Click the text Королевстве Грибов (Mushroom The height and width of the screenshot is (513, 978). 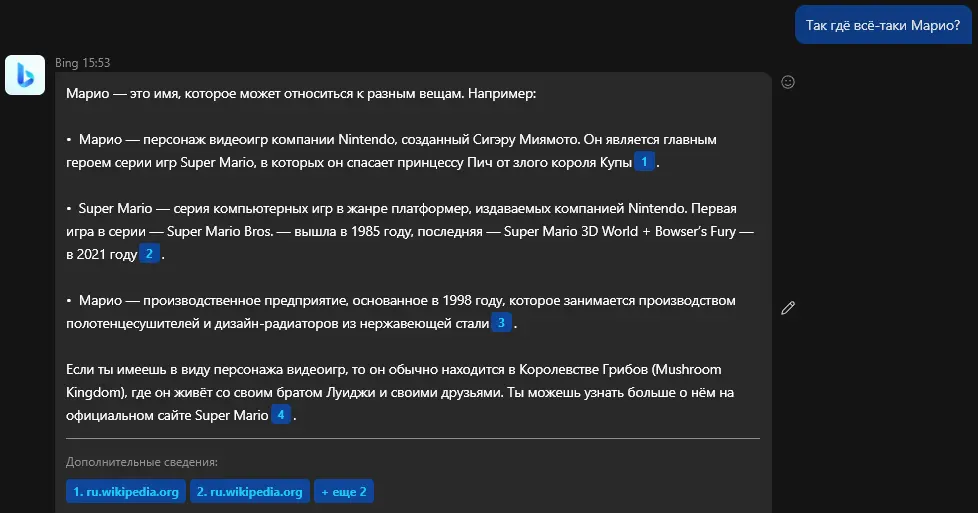pos(620,369)
